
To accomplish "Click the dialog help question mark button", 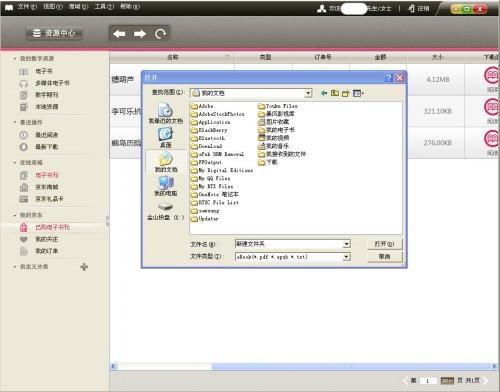I will (388, 78).
